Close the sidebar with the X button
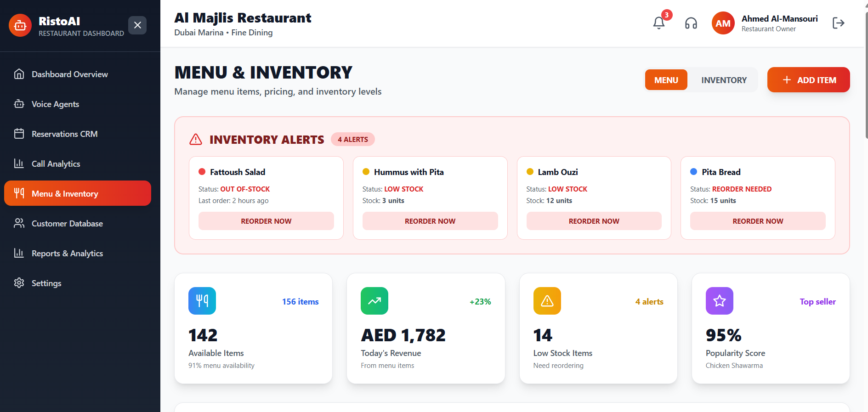The image size is (868, 412). [x=137, y=25]
